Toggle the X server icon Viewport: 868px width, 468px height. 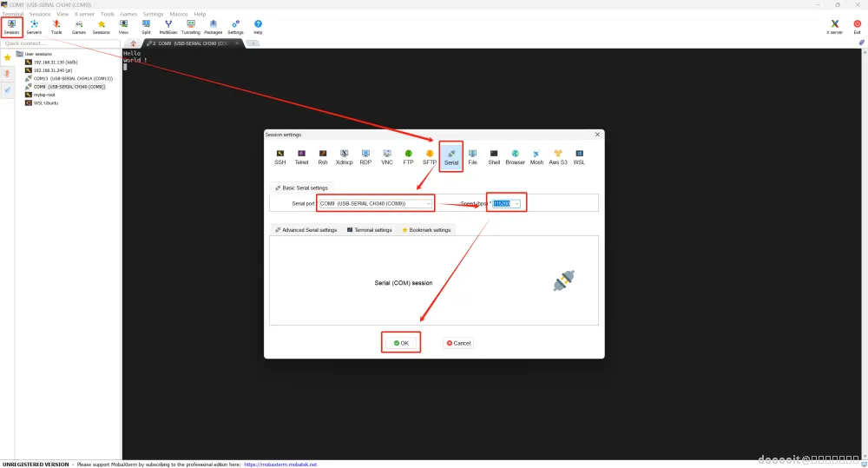point(834,27)
